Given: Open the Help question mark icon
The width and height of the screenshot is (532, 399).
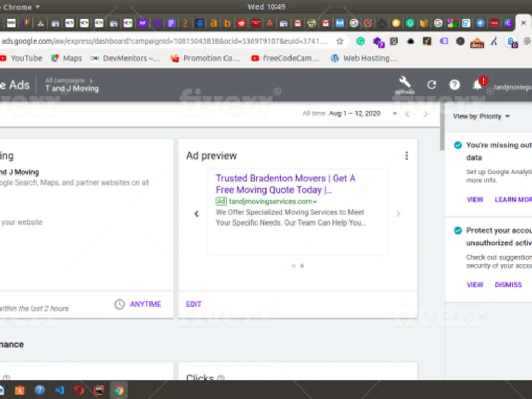Looking at the screenshot, I should pos(454,85).
